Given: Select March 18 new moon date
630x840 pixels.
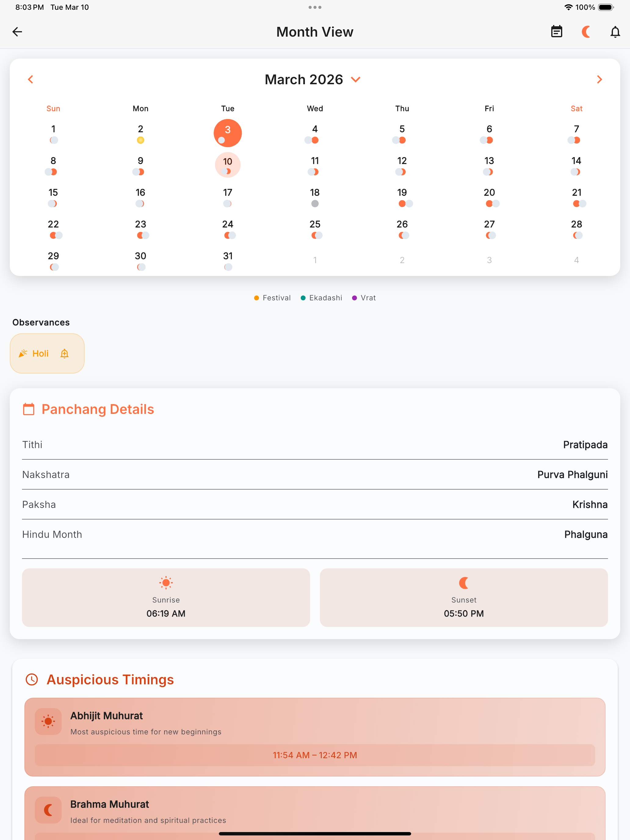Looking at the screenshot, I should (315, 197).
